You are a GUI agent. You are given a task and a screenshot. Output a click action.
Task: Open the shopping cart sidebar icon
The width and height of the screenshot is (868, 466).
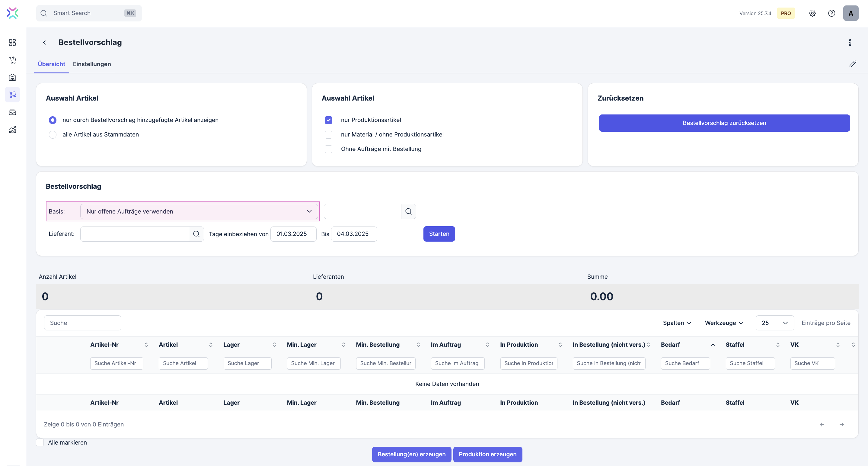pyautogui.click(x=12, y=60)
